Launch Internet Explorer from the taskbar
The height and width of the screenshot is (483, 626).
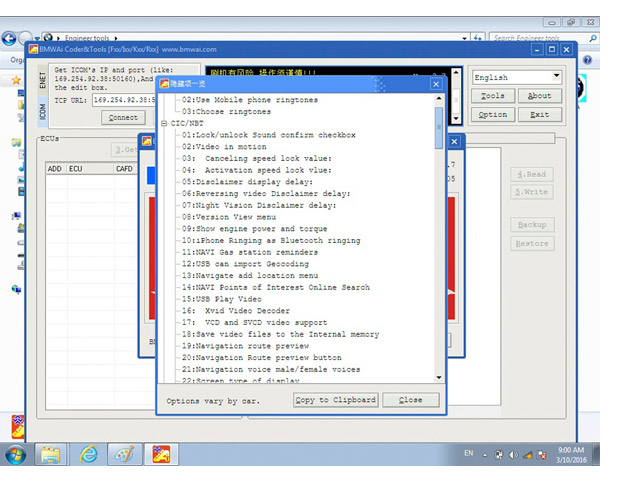(x=89, y=455)
